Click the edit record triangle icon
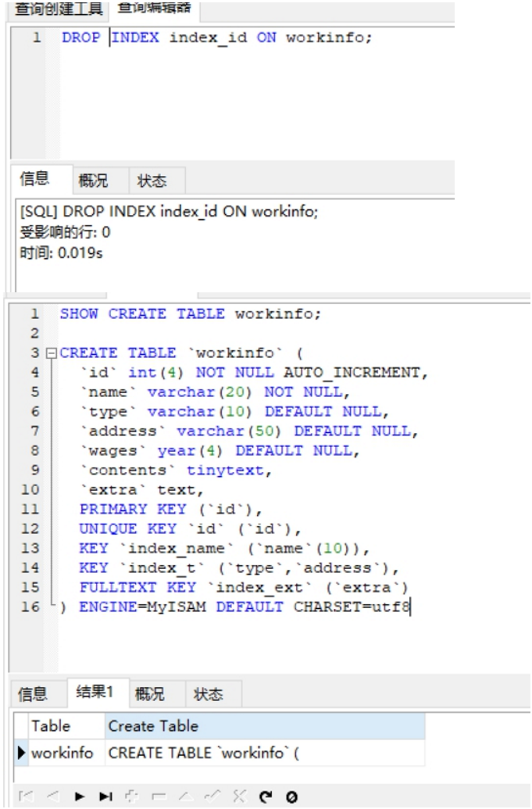Screen dimensions: 532x809 point(186,796)
